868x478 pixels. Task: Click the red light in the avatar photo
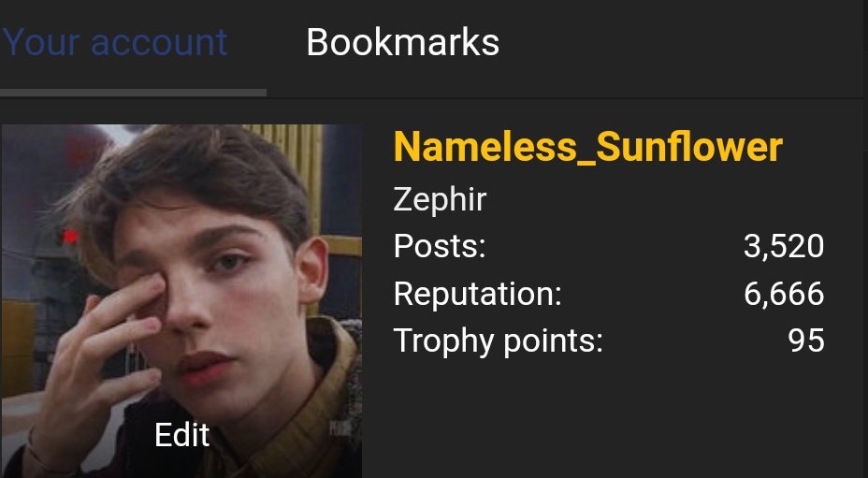point(68,238)
